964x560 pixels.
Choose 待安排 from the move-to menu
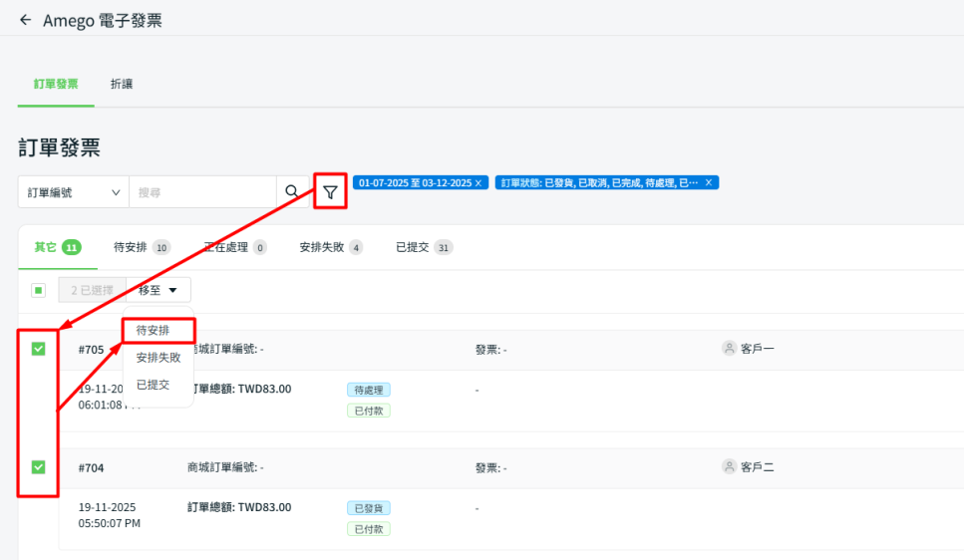tap(154, 330)
